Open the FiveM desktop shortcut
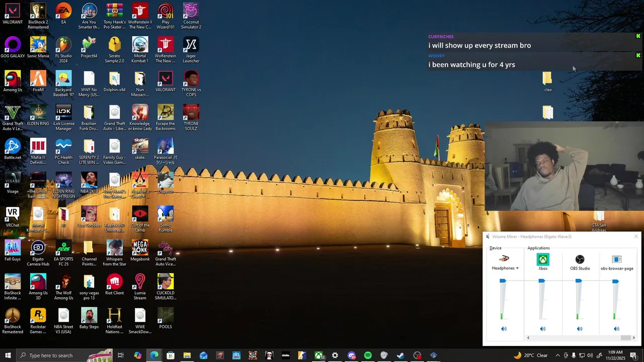This screenshot has height=362, width=644. [x=38, y=81]
